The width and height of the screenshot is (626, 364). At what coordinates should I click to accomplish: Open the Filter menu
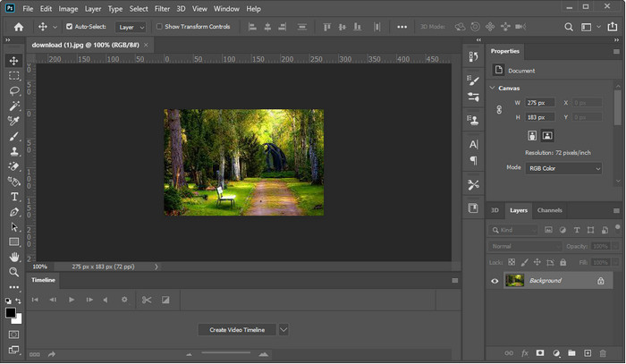162,8
